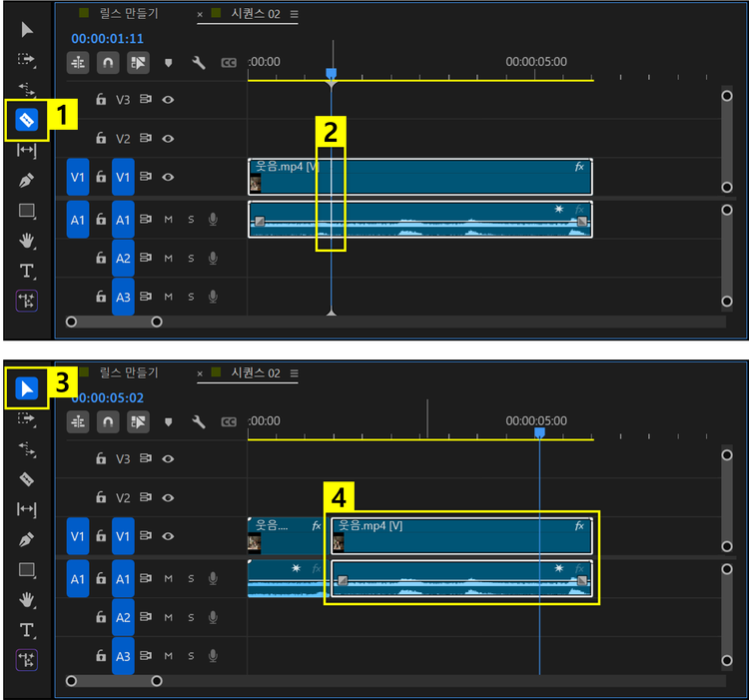Screen dimensions: 749x700
Task: Select the Type tool in top panel
Action: tap(27, 271)
